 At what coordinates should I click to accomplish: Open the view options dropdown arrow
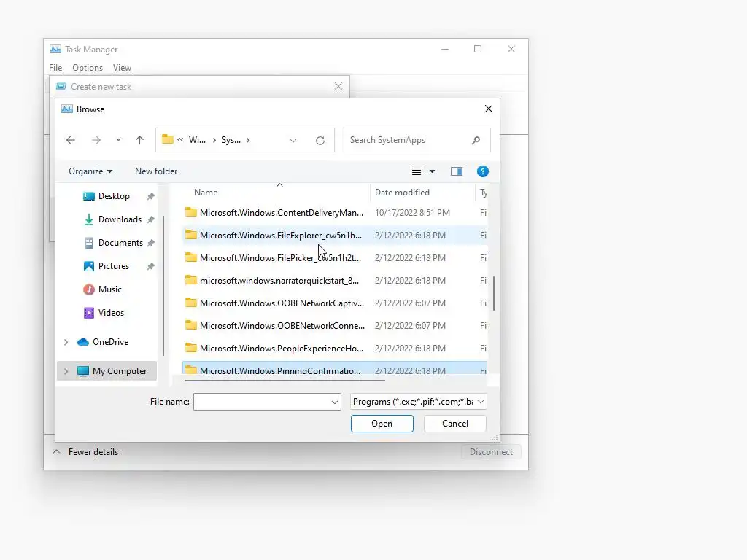click(432, 171)
